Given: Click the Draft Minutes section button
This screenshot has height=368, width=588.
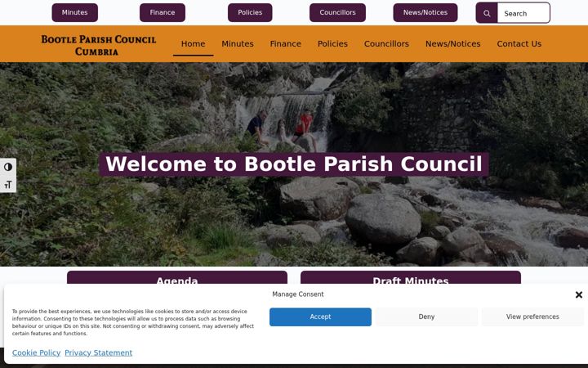Looking at the screenshot, I should tap(411, 277).
